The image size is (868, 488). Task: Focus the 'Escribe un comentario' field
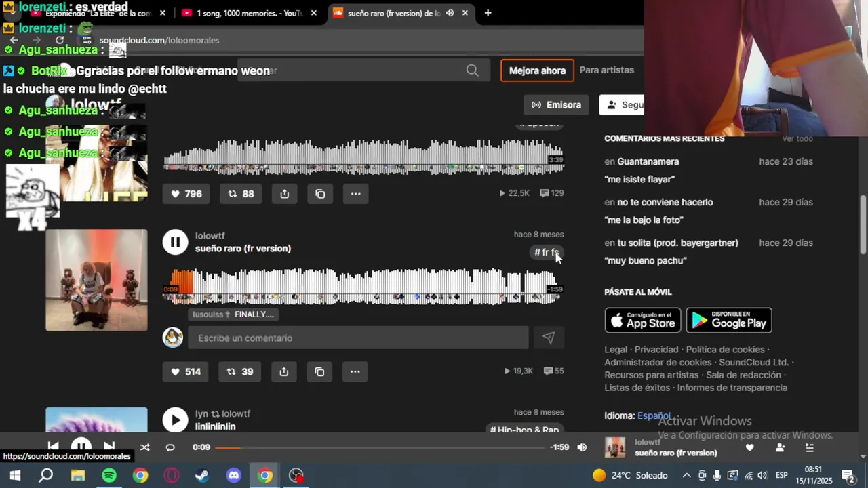[358, 338]
